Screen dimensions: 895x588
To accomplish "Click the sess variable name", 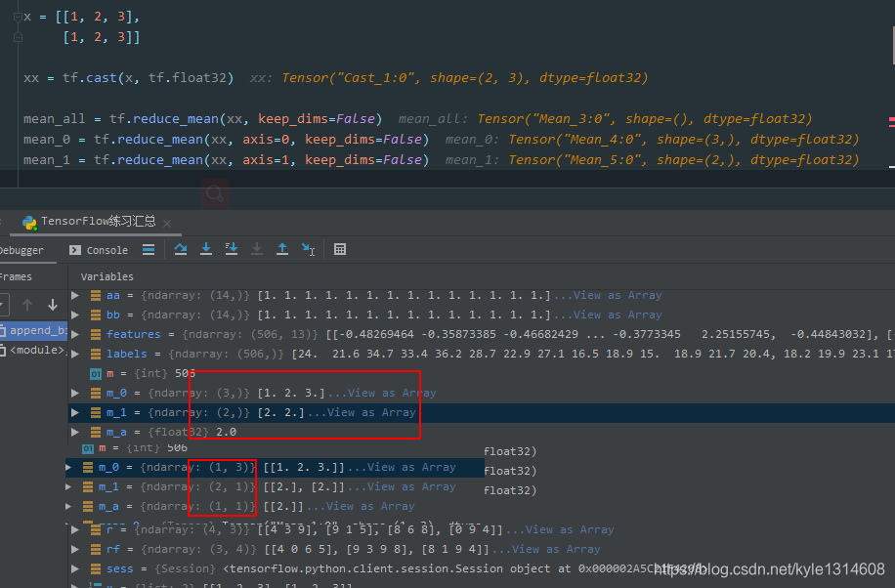I will point(120,569).
